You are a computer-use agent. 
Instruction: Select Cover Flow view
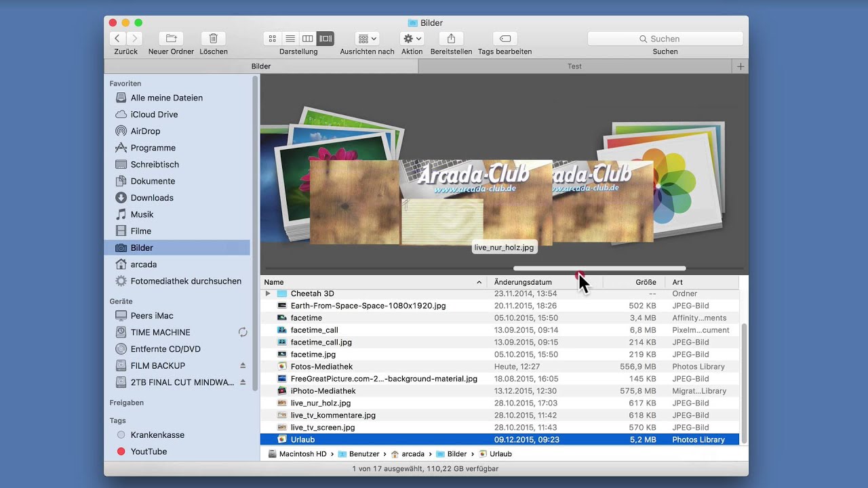click(325, 39)
